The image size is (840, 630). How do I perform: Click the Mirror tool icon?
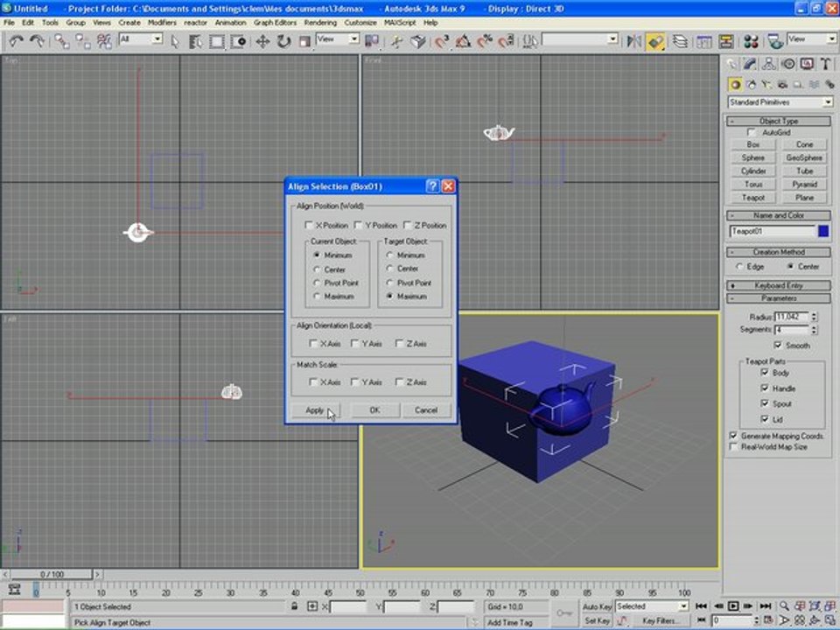(x=636, y=41)
